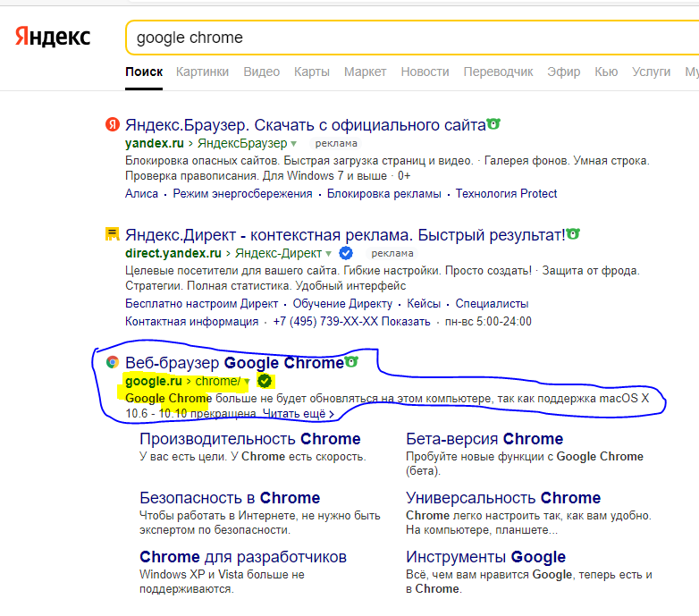The image size is (699, 616).
Task: Open the Эфир tab
Action: coord(563,72)
